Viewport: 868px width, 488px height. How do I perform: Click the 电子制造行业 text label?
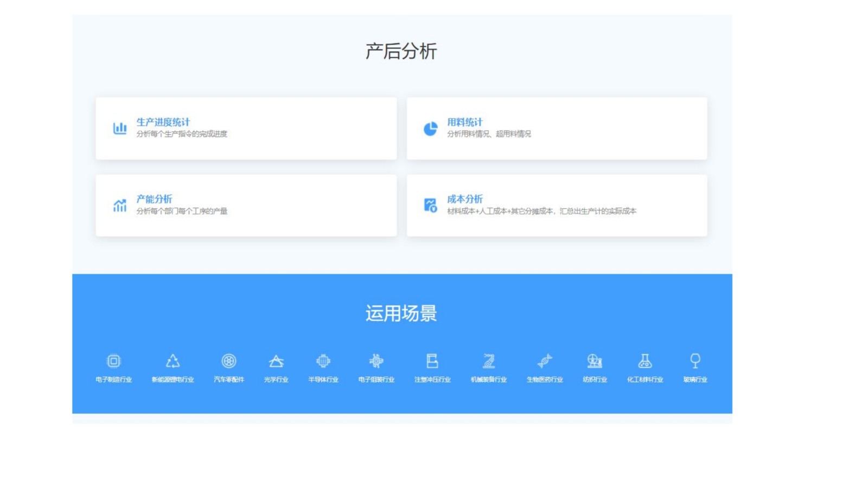[x=114, y=380]
